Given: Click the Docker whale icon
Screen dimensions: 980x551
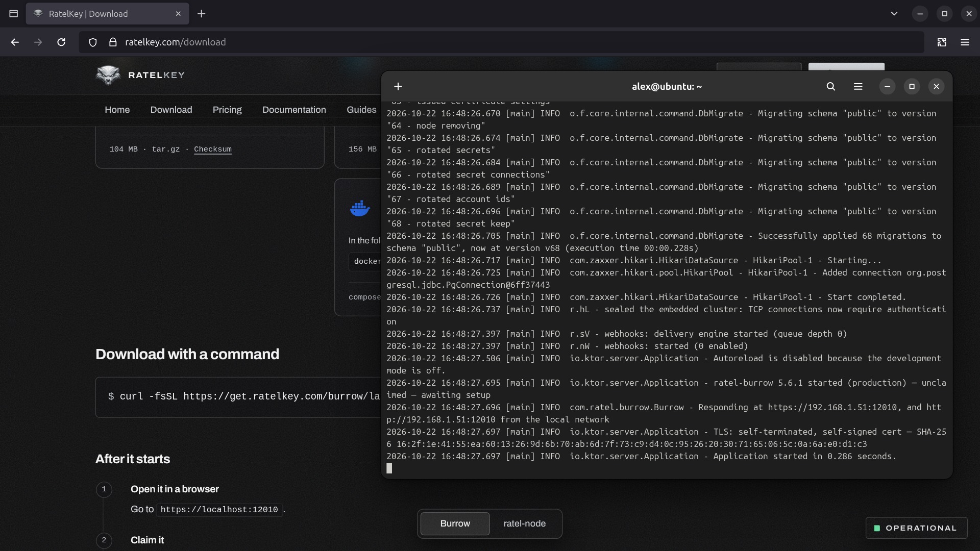Looking at the screenshot, I should (x=360, y=208).
